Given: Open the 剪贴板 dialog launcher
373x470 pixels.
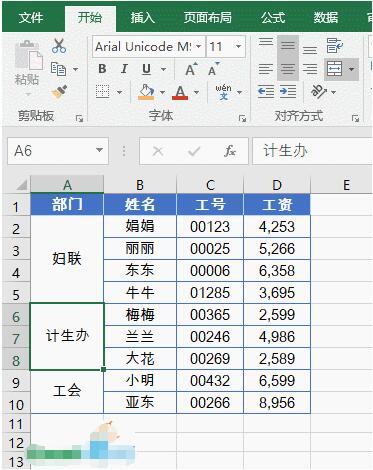Looking at the screenshot, I should 79,118.
